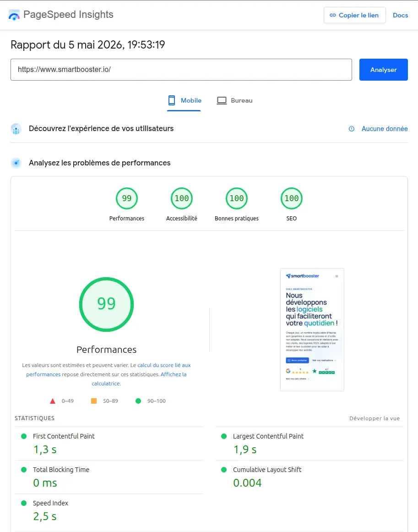
Task: Click the link icon inside Copier le lien
Action: tap(333, 15)
